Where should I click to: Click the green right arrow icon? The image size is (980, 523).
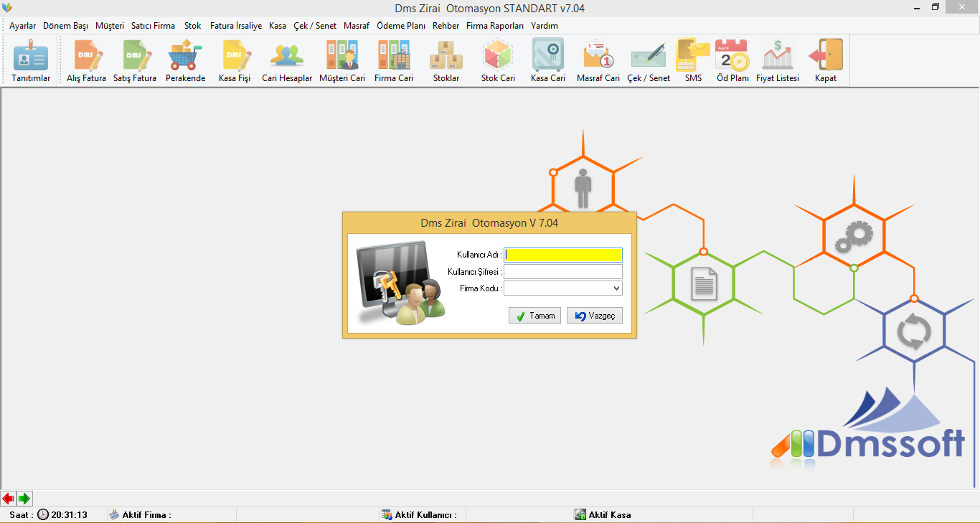point(24,499)
